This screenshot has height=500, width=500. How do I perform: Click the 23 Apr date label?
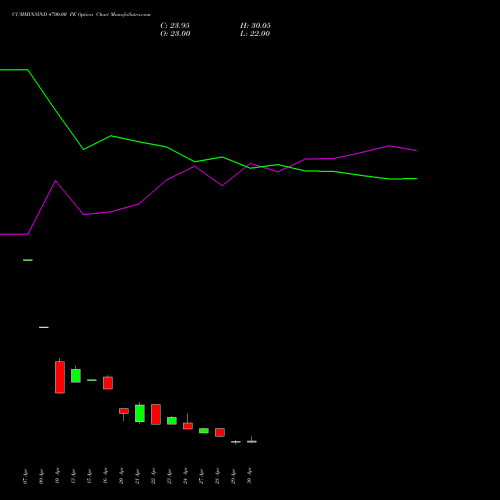point(169,477)
